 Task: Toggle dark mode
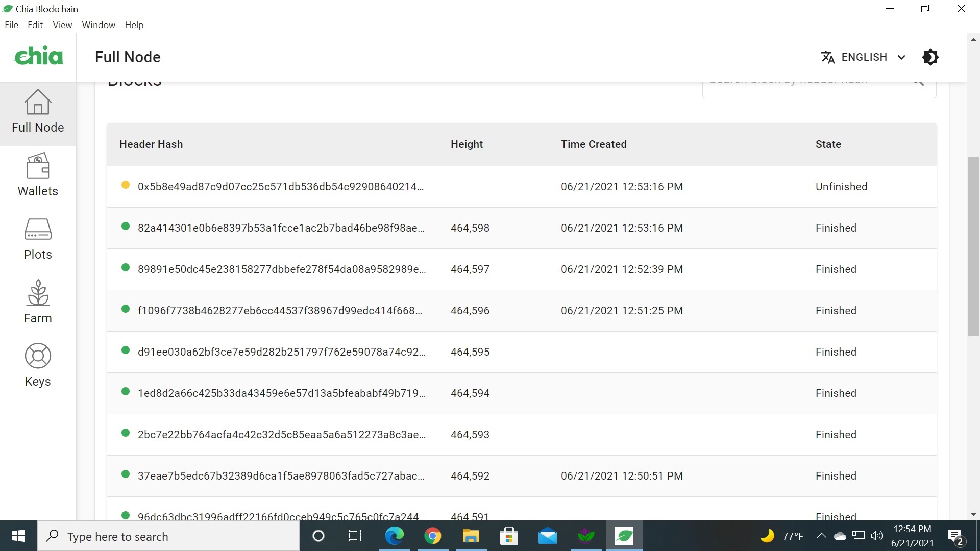coord(930,57)
